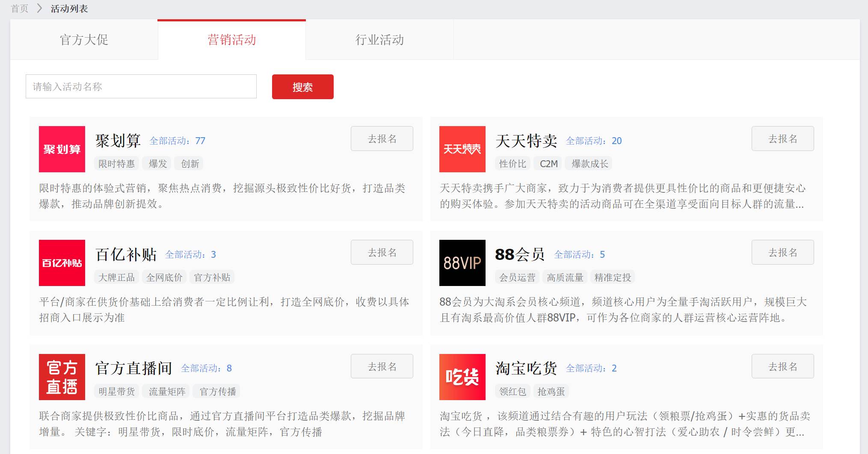Screen dimensions: 868x454
Task: Click the 性价比 tag
Action: click(513, 164)
